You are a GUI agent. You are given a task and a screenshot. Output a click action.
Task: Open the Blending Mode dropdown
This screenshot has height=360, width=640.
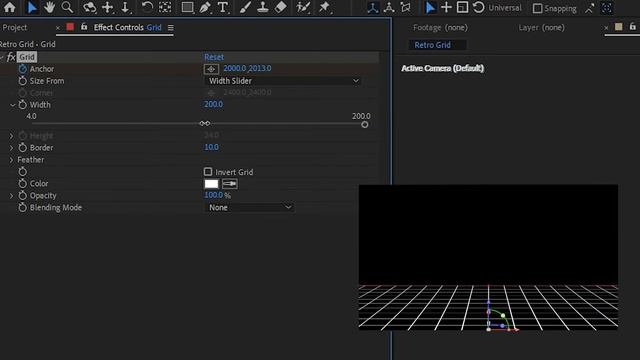(249, 207)
